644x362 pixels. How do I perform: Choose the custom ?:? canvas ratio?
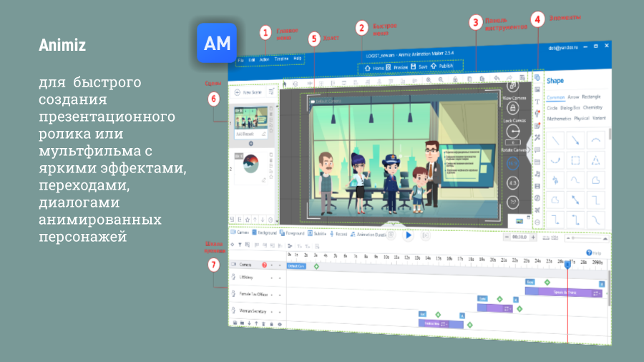pos(512,202)
